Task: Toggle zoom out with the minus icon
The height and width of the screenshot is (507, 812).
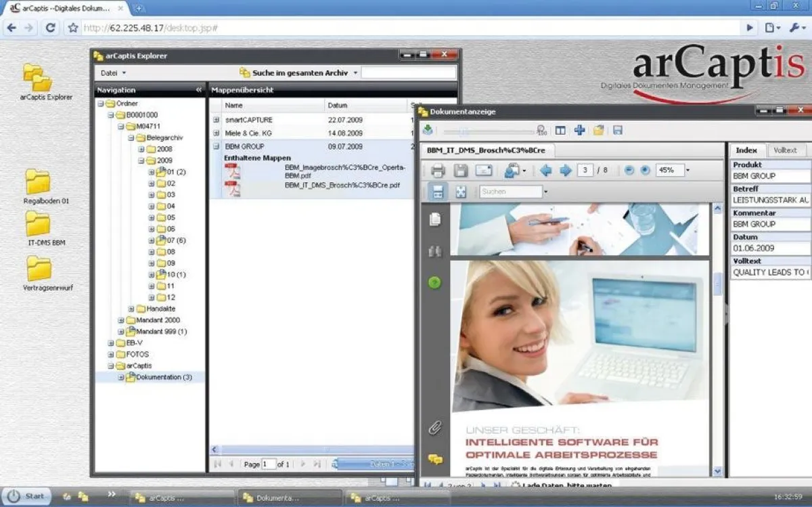Action: (x=629, y=170)
